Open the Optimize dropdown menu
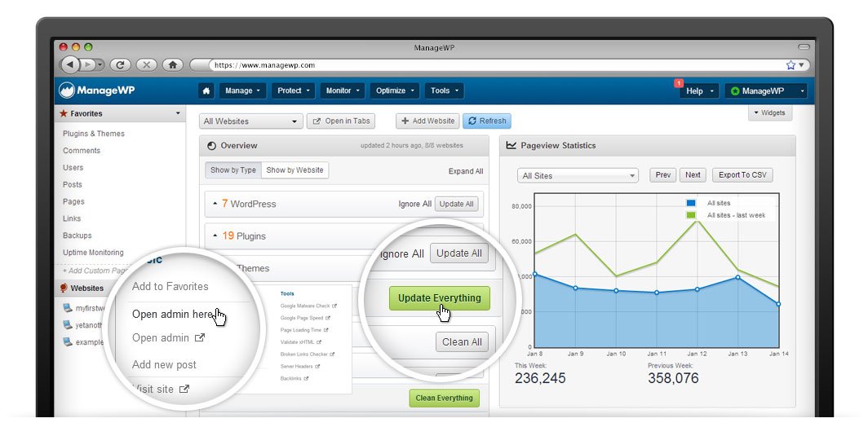Screen dimensions: 868x436 [395, 90]
